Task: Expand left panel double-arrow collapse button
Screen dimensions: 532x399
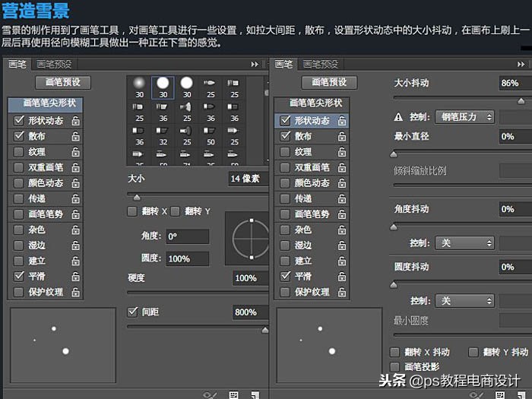Action: [255, 64]
